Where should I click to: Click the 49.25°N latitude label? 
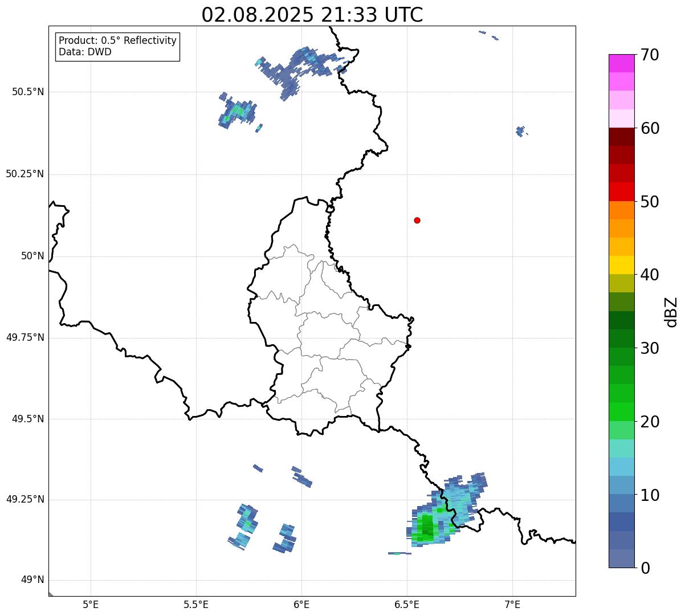[25, 500]
